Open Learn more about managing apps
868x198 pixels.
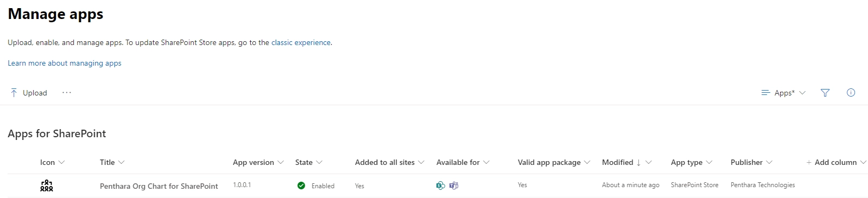(x=65, y=63)
